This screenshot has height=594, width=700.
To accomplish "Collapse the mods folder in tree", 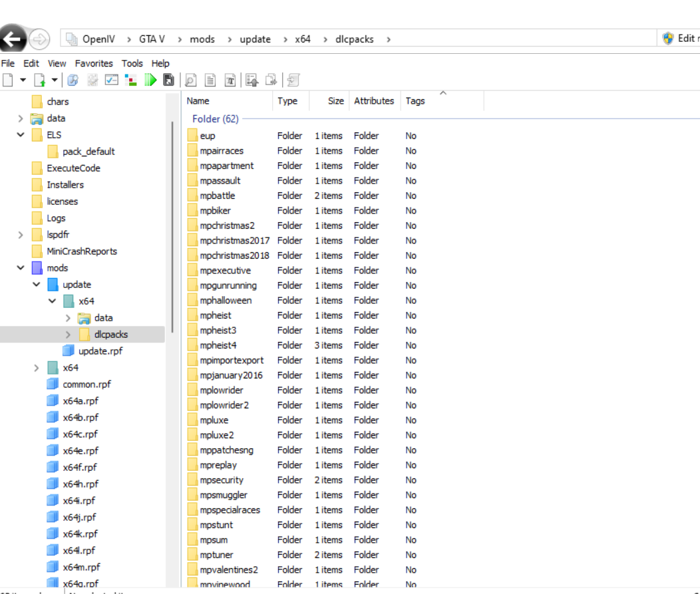I will (x=21, y=268).
